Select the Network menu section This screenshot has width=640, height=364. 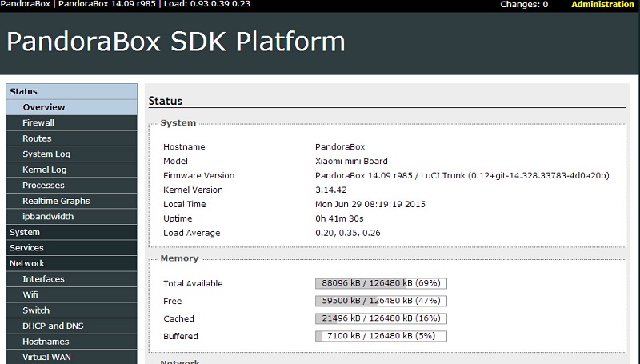click(71, 264)
